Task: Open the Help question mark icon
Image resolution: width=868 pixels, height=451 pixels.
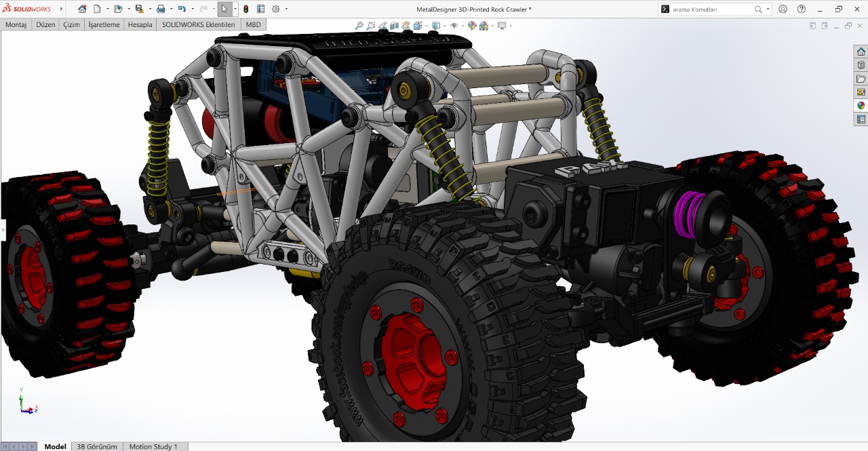Action: (802, 9)
